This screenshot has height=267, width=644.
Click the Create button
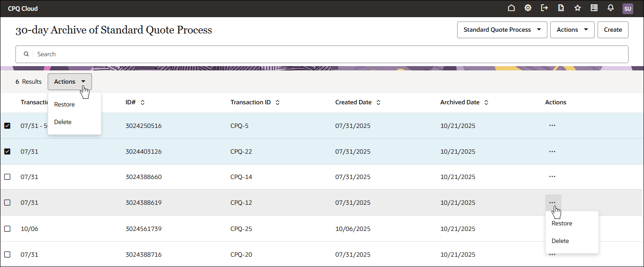tap(613, 30)
